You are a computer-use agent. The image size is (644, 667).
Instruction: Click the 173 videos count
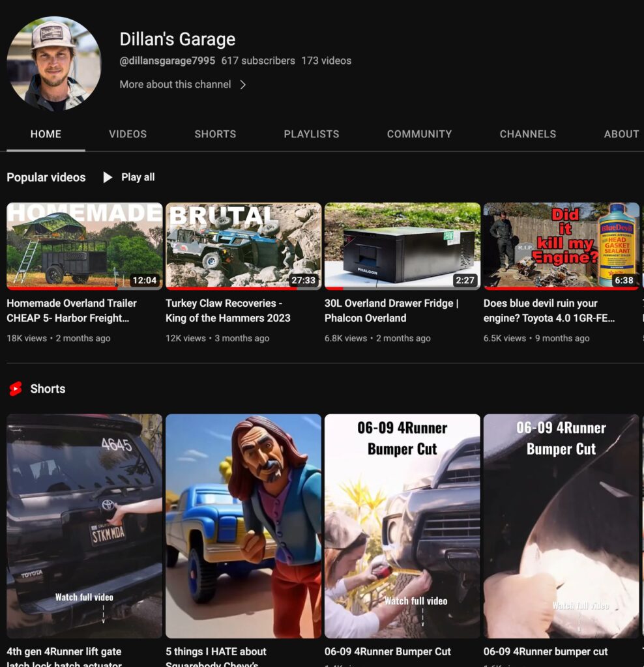327,61
